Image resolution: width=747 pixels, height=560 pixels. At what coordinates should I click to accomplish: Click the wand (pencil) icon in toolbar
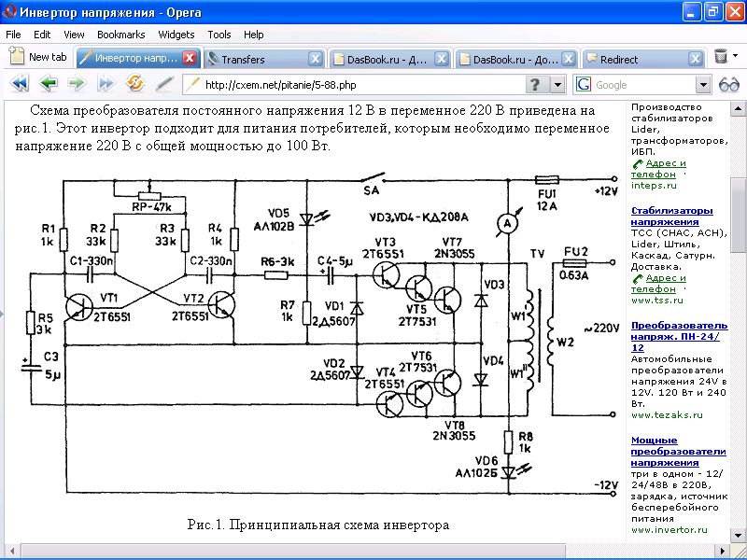(164, 84)
